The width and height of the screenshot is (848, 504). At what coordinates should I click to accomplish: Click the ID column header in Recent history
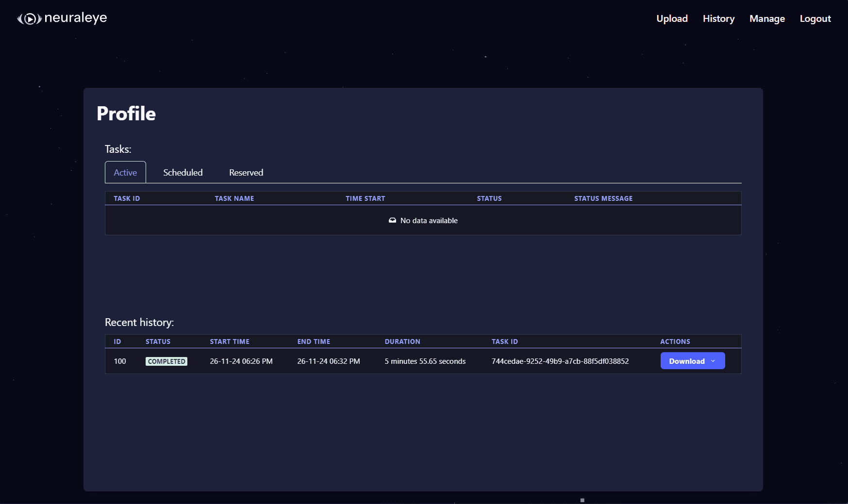tap(117, 341)
